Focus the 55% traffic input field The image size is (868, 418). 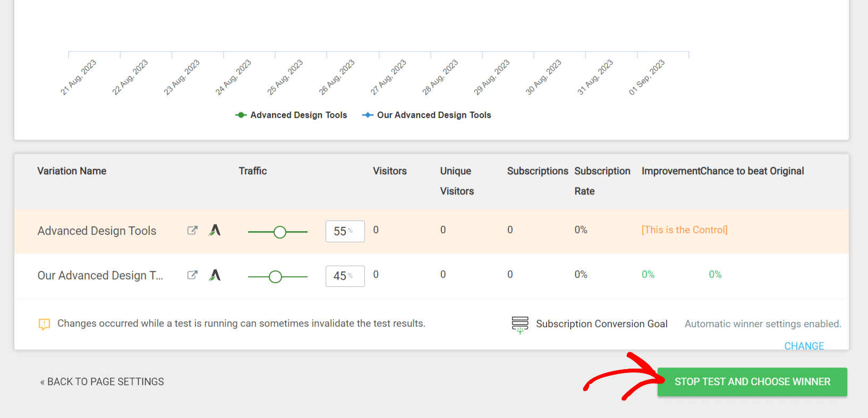pos(341,232)
